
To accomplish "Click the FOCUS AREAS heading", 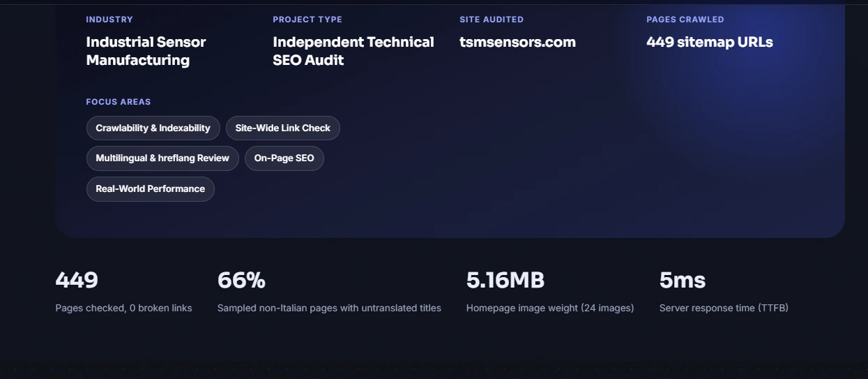I will pyautogui.click(x=119, y=102).
